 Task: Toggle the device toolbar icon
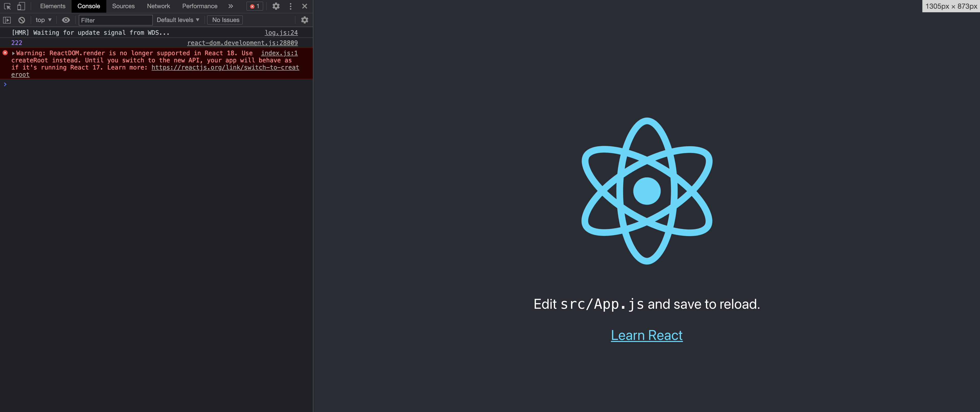[21, 6]
